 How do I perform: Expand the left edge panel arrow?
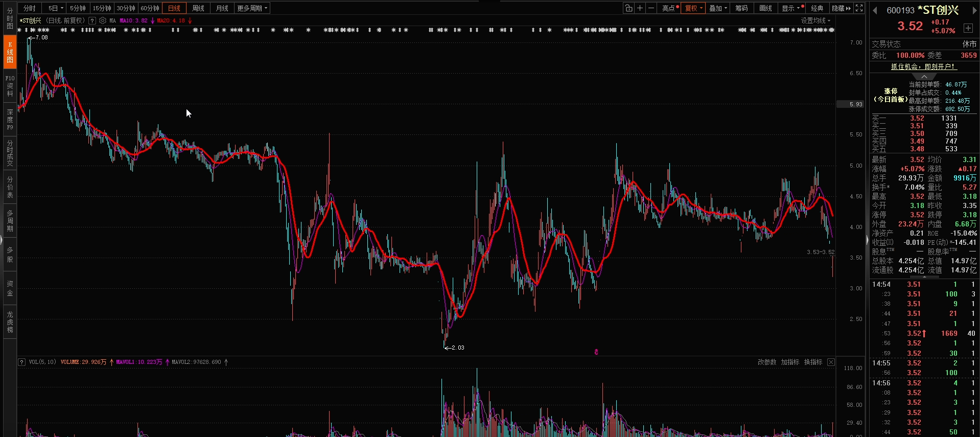pyautogui.click(x=2, y=240)
